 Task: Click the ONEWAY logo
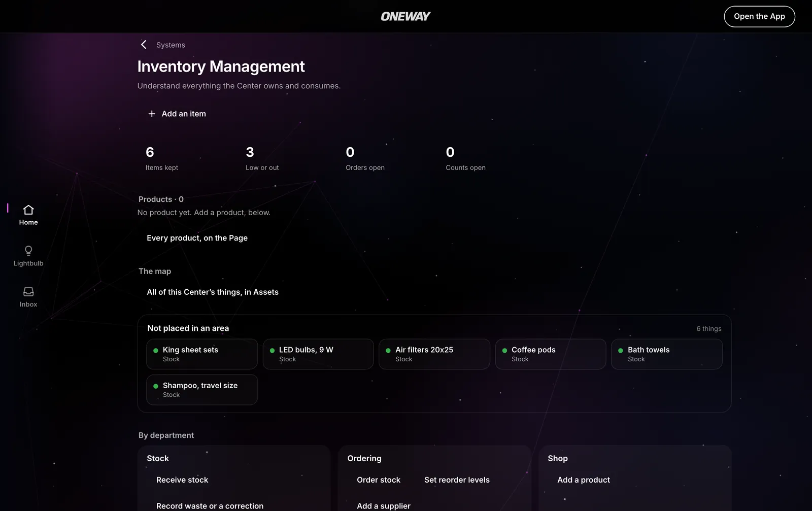point(405,16)
